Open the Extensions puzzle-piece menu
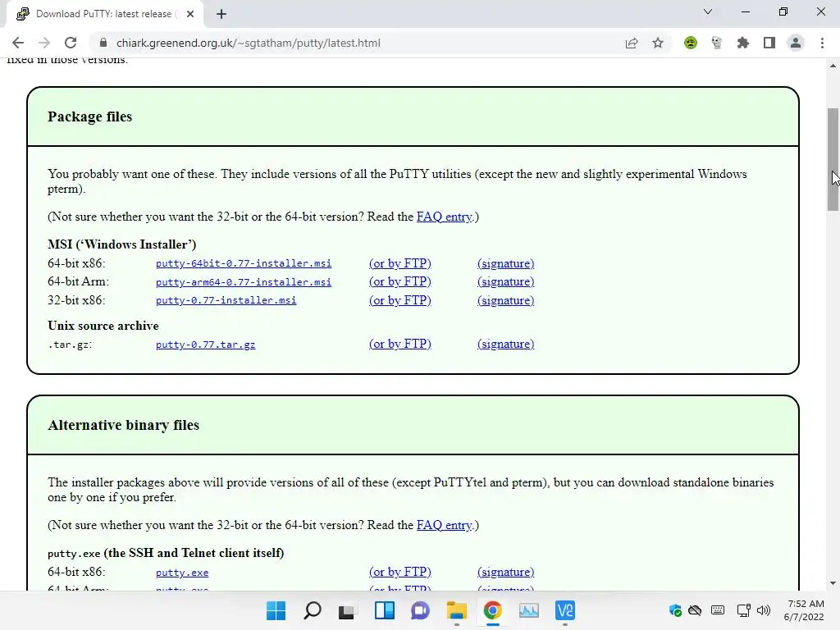 click(743, 43)
